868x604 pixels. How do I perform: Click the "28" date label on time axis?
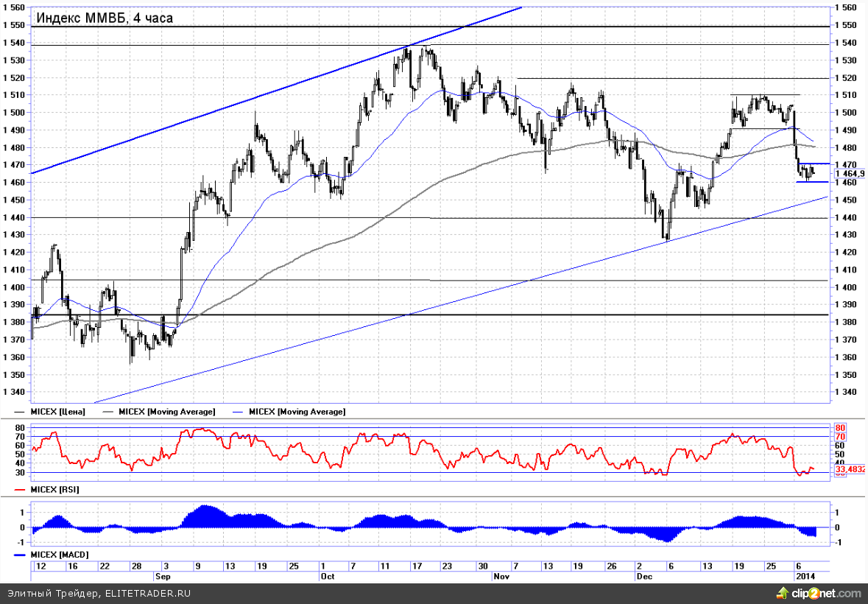point(136,566)
